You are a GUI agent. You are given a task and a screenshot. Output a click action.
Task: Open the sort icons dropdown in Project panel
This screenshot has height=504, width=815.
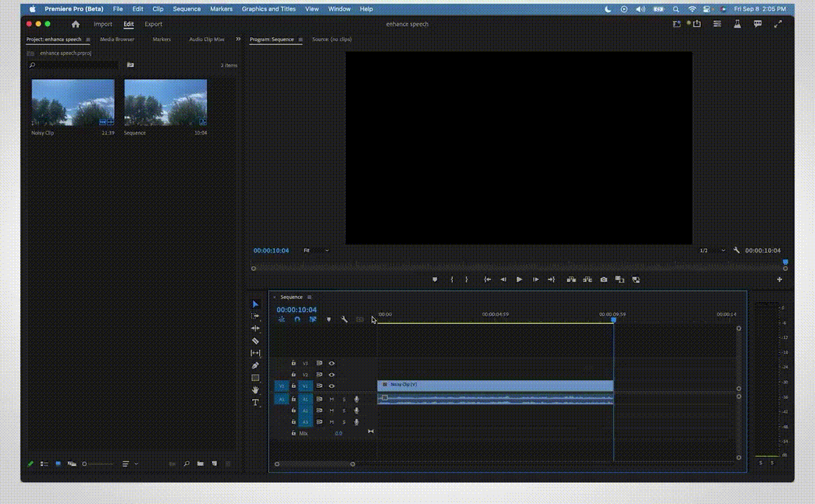130,463
